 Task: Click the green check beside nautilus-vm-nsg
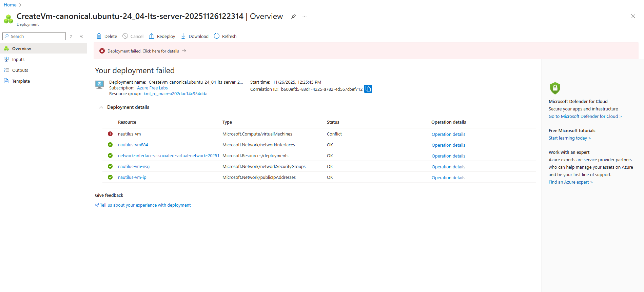pos(110,166)
